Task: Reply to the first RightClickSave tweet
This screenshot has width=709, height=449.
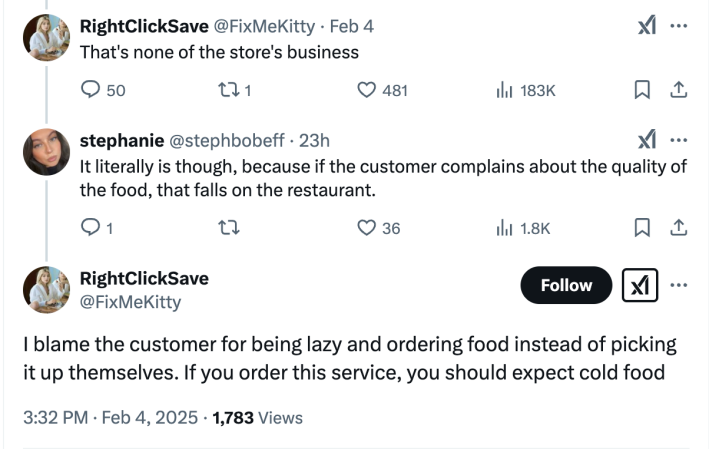Action: (91, 90)
